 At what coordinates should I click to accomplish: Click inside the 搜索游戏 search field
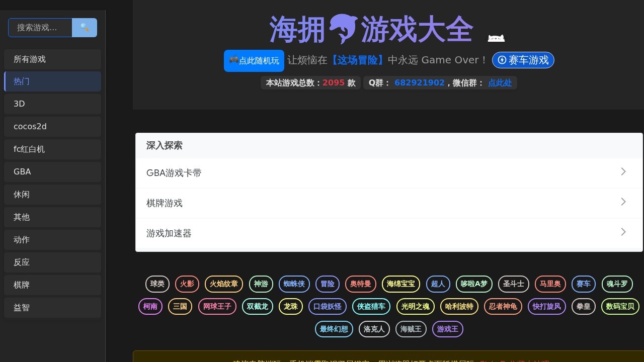click(x=40, y=28)
